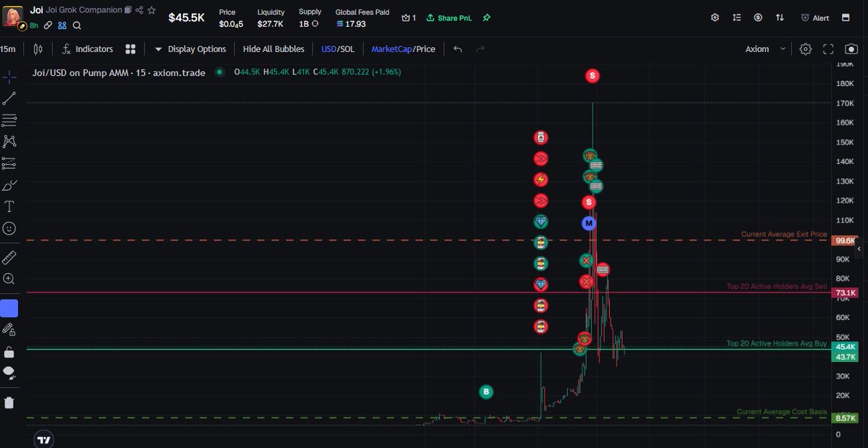This screenshot has height=448, width=868.
Task: Click the 43.7K avg buy price label
Action: (x=844, y=357)
